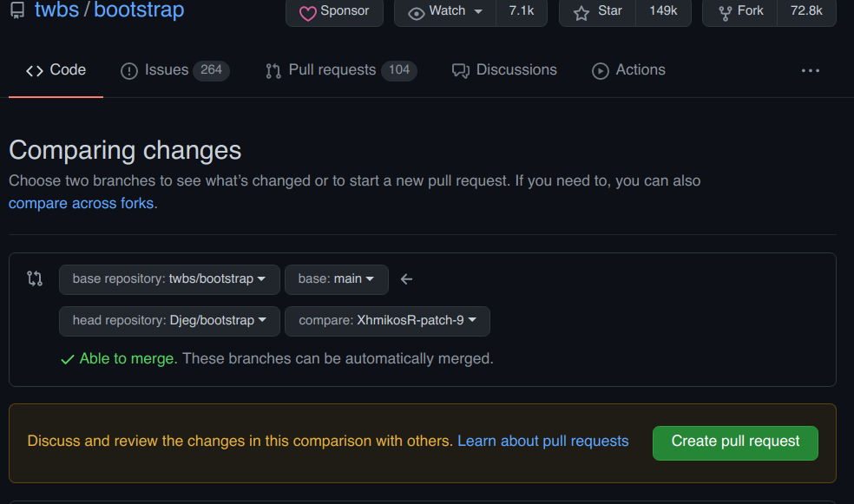Click the Comparing changes heading
The height and width of the screenshot is (504, 854).
(x=125, y=150)
